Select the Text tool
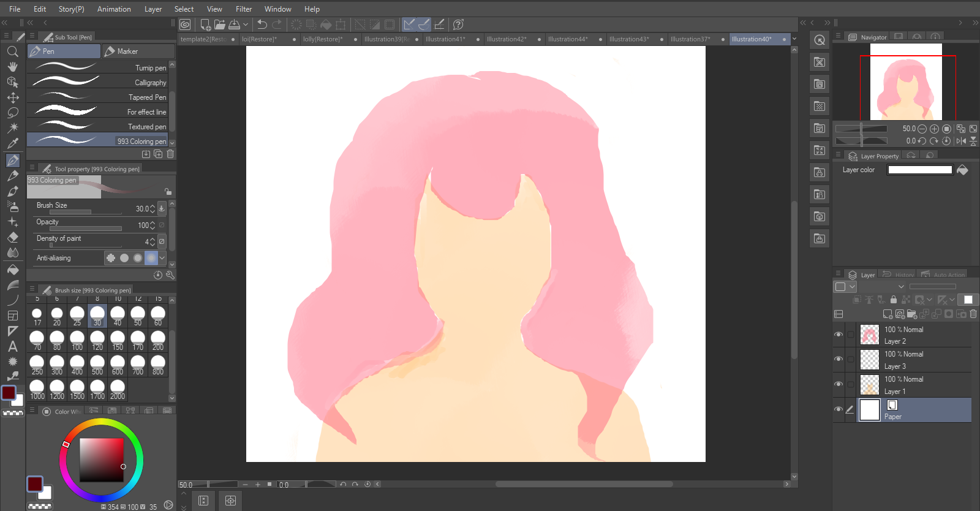Screen dimensions: 980x511 point(12,346)
